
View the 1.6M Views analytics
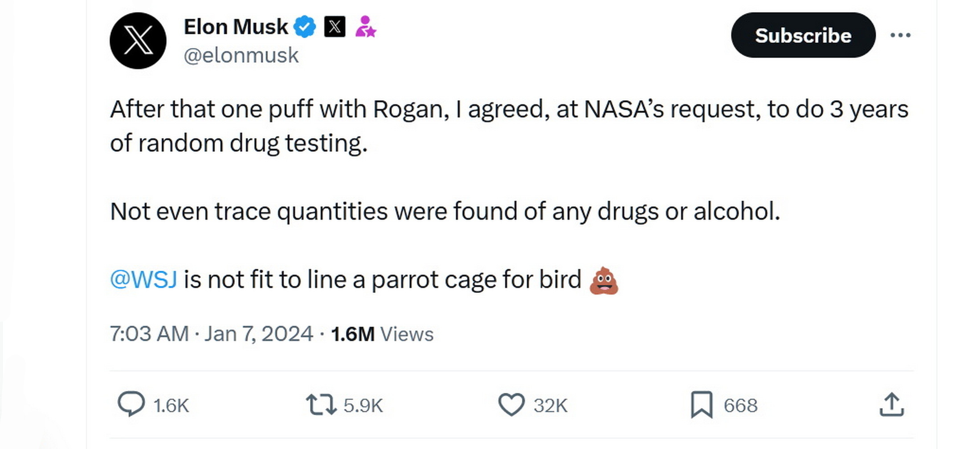(x=382, y=334)
